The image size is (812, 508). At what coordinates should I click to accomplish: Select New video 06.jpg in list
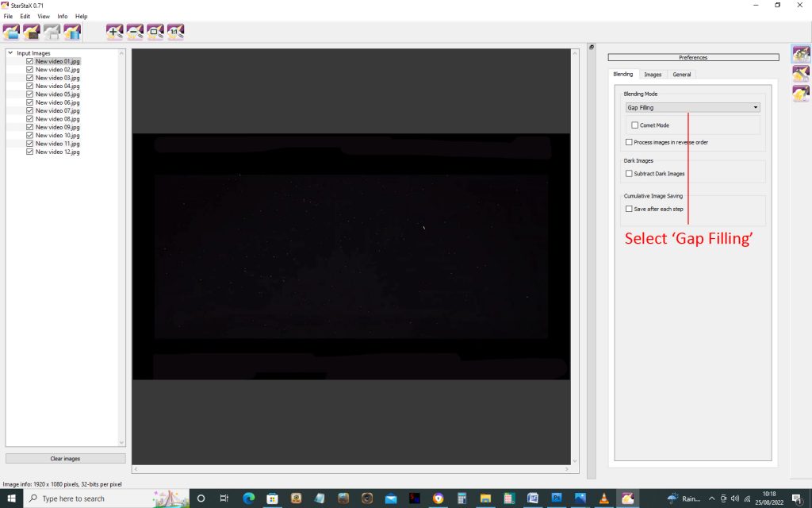point(57,102)
